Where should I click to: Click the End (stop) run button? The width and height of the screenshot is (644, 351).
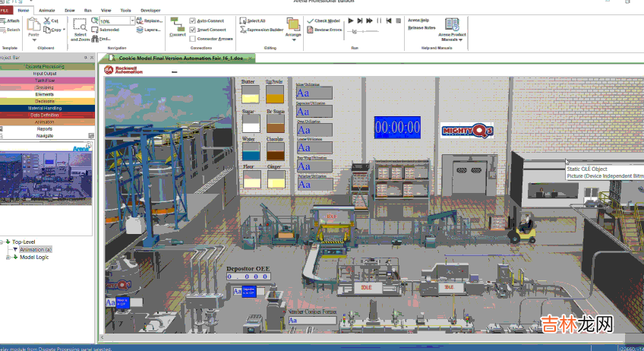[x=398, y=21]
